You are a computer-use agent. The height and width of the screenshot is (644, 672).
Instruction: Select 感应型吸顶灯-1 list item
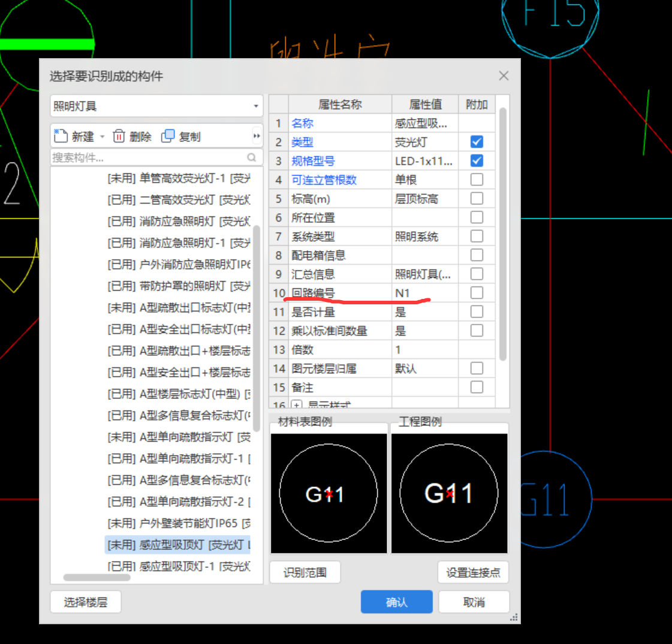[x=179, y=566]
